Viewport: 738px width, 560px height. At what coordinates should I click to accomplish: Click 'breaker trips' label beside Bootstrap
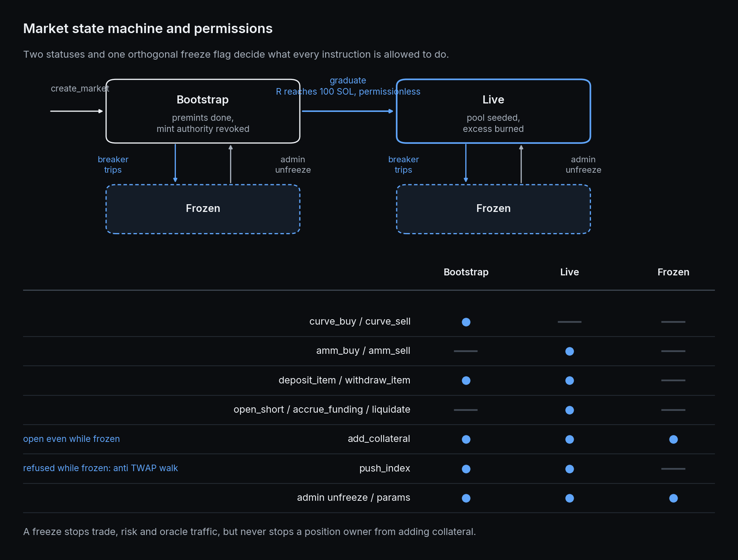113,165
